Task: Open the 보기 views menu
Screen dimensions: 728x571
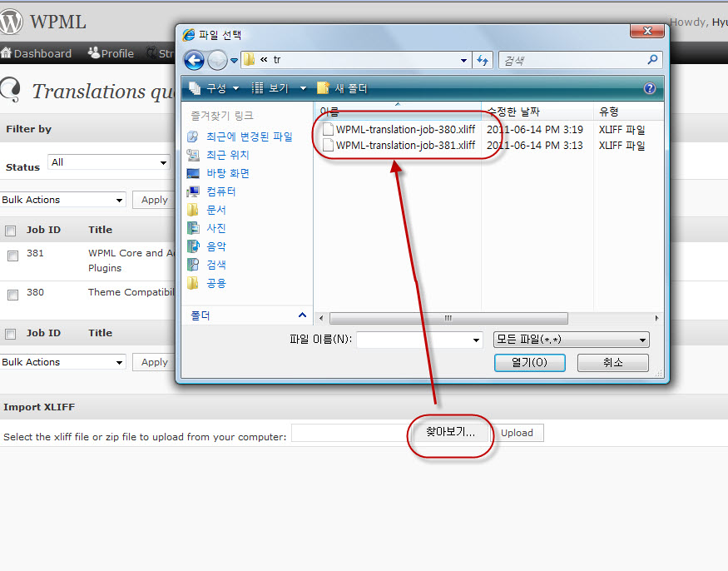Action: pos(270,88)
